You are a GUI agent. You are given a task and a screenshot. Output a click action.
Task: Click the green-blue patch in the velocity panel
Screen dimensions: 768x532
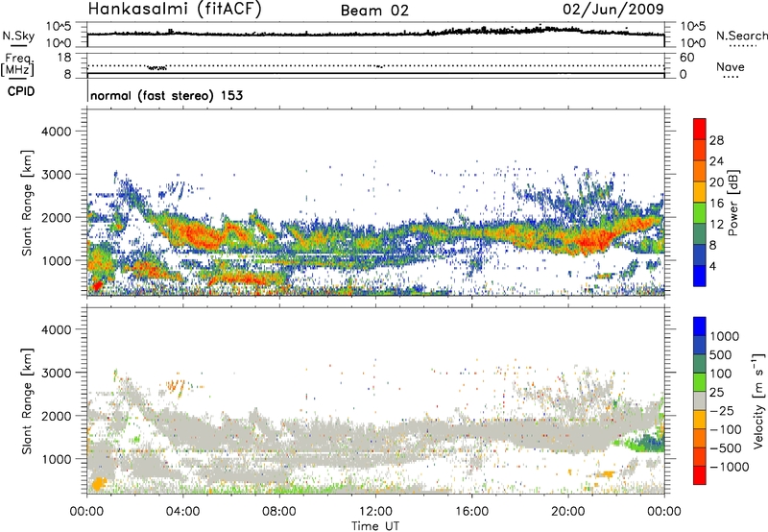[x=646, y=442]
